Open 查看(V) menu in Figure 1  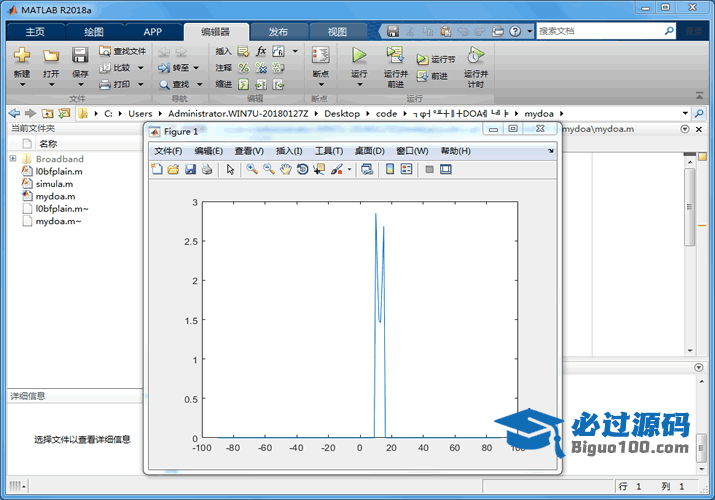point(249,151)
